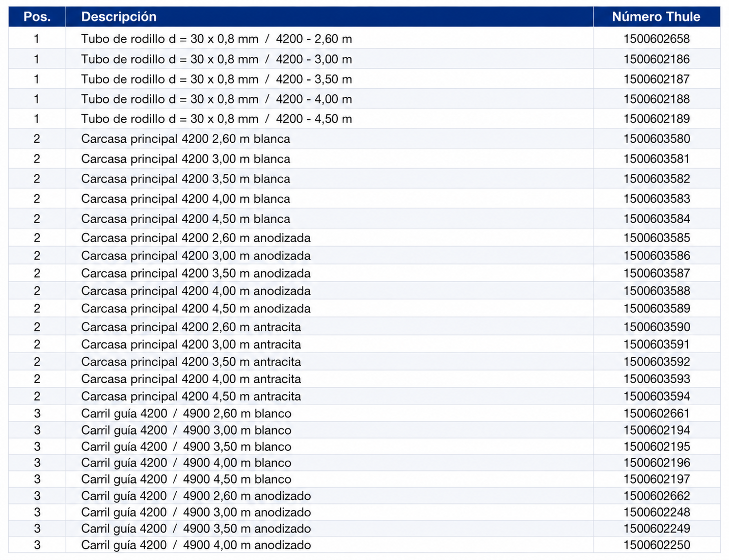Select part number 1500603594
Viewport: 729px width, 560px height.
point(657,396)
